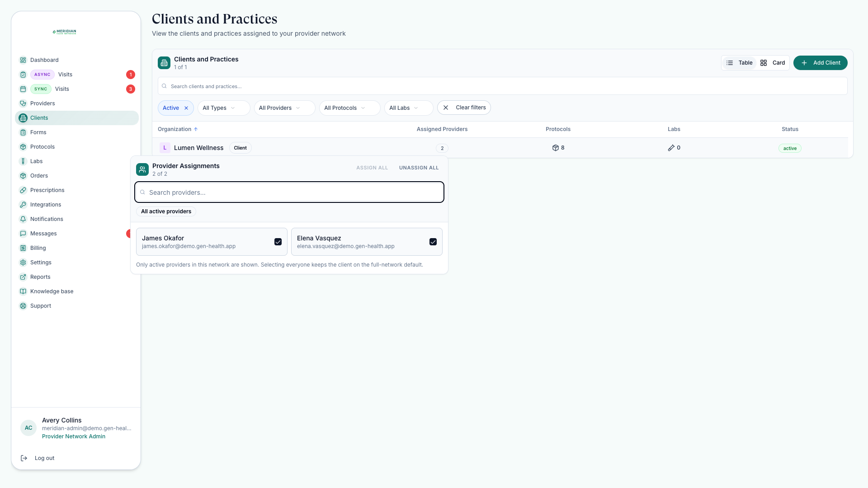
Task: Click the Integrations key icon
Action: click(x=23, y=205)
